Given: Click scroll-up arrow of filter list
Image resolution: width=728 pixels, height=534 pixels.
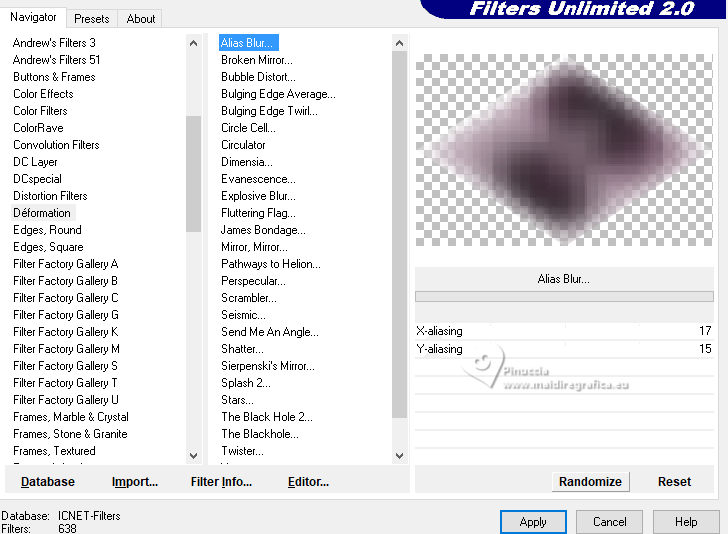Looking at the screenshot, I should click(x=399, y=43).
